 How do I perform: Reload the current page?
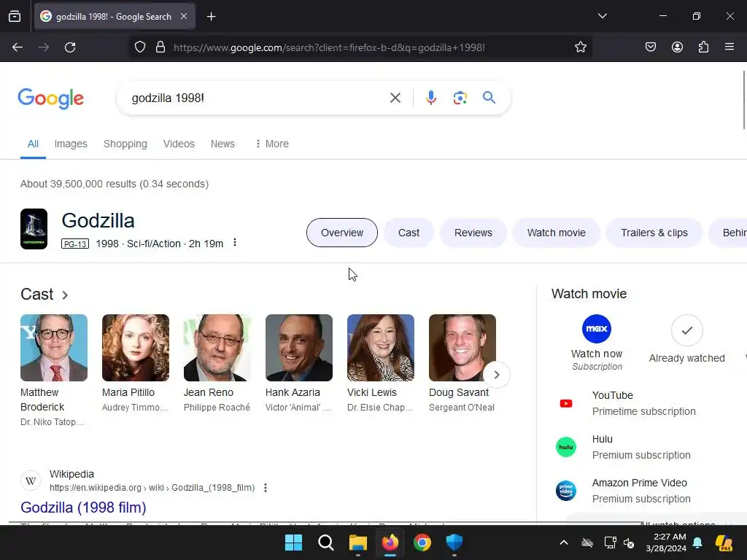[x=70, y=47]
